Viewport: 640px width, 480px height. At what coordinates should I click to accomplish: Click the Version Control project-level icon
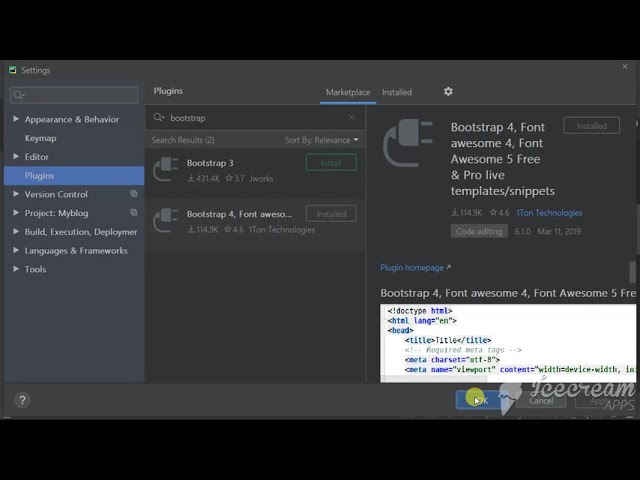click(133, 193)
